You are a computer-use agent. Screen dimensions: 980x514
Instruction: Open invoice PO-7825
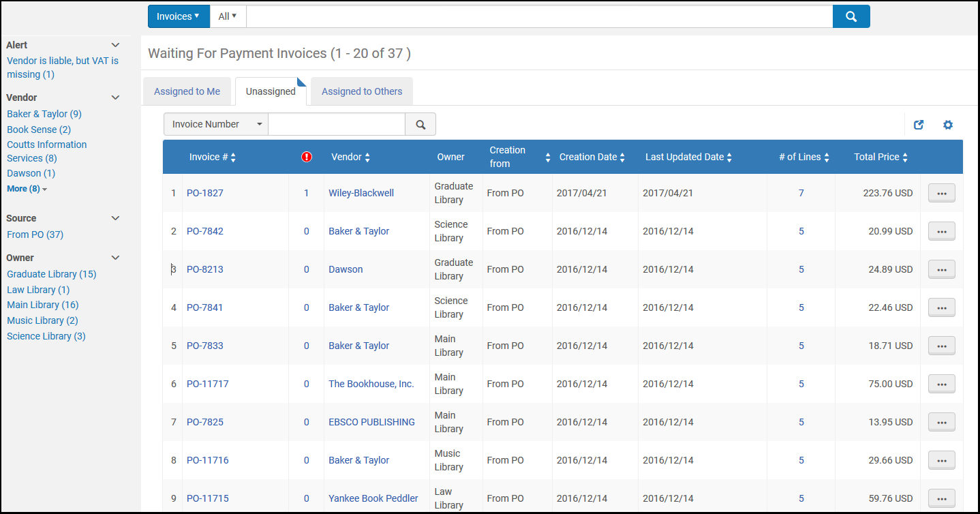(x=205, y=422)
